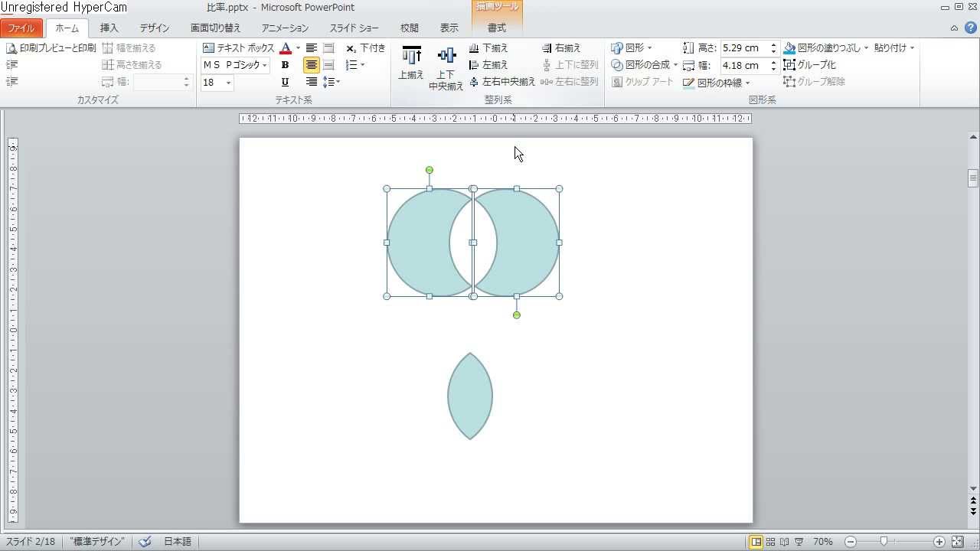Click the zoom slider handle
Screen dimensions: 980x551
[x=884, y=542]
